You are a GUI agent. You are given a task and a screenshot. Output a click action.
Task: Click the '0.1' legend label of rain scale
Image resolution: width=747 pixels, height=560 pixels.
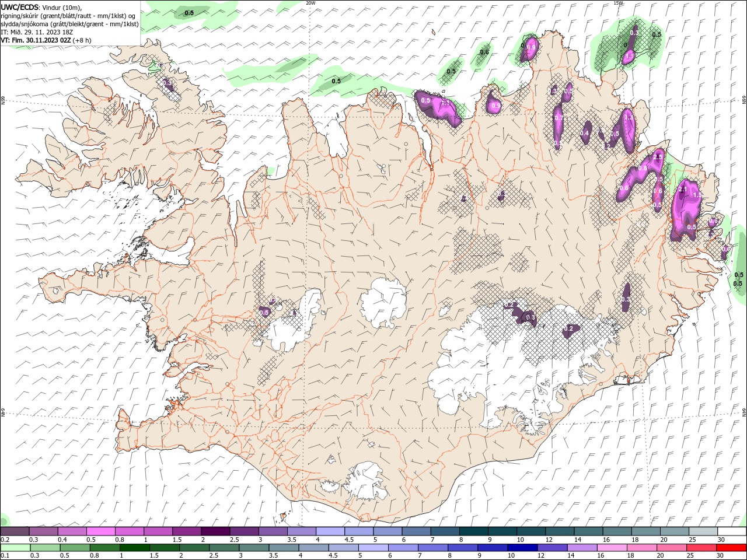(5, 556)
